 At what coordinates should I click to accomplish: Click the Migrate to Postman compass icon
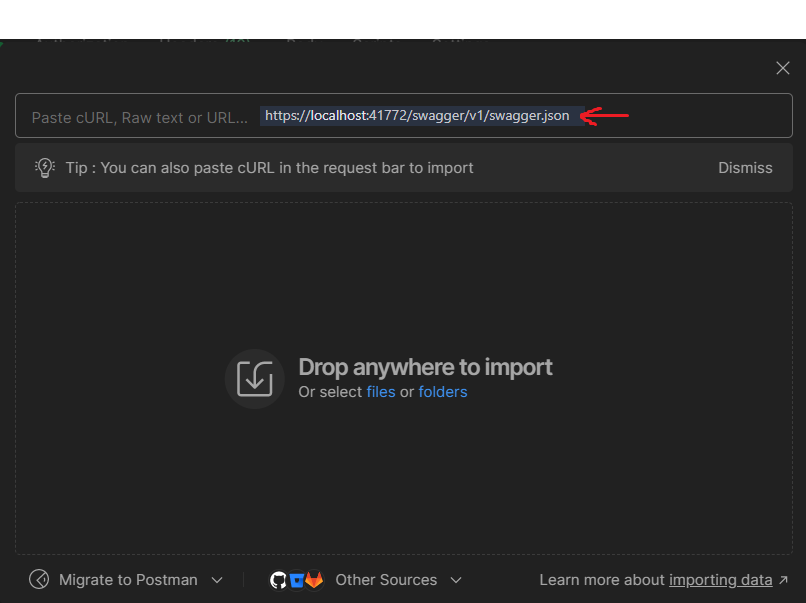[39, 580]
